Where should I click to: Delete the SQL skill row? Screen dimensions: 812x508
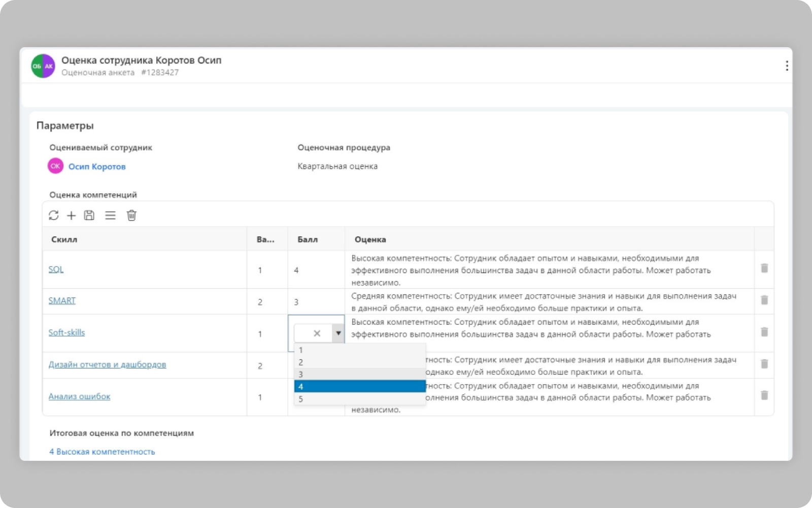(764, 268)
